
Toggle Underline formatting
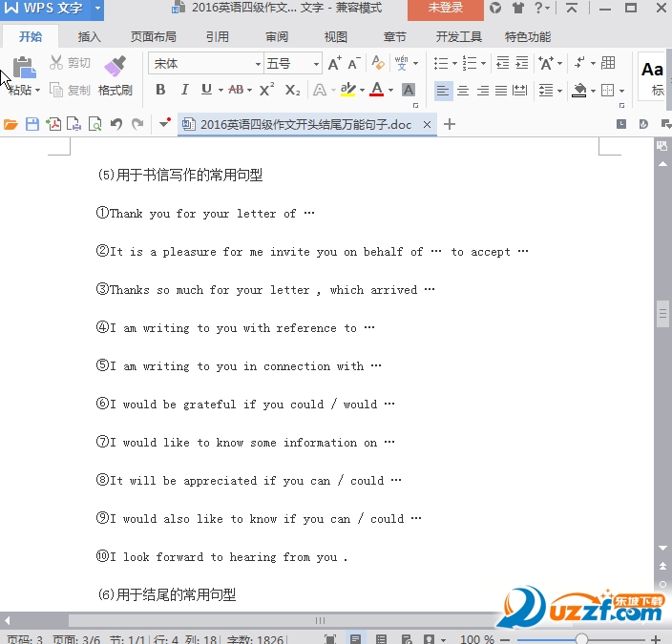point(206,90)
